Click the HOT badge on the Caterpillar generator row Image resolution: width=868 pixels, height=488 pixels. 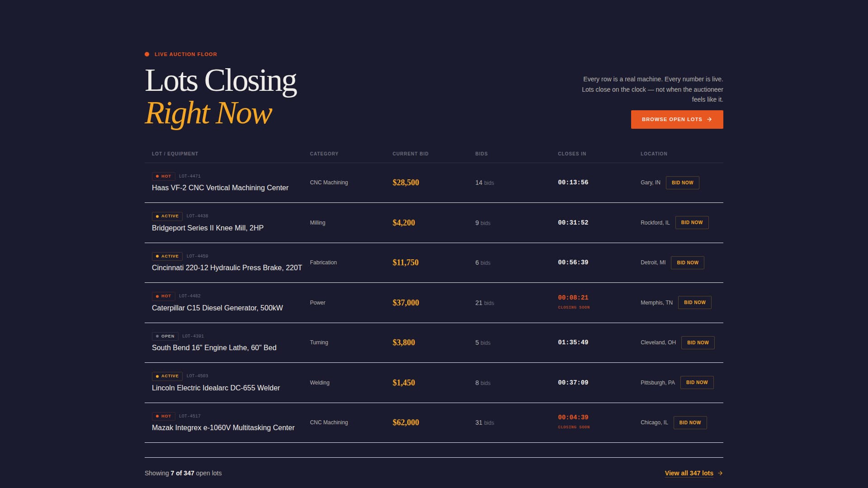pos(163,296)
